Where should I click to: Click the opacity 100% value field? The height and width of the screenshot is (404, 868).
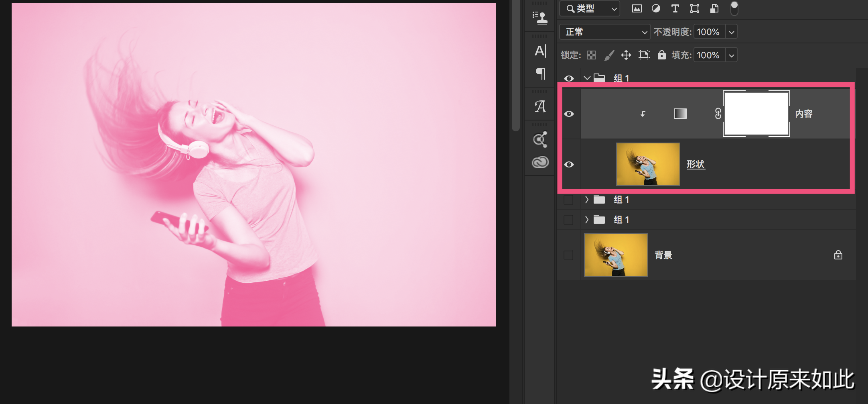coord(710,32)
